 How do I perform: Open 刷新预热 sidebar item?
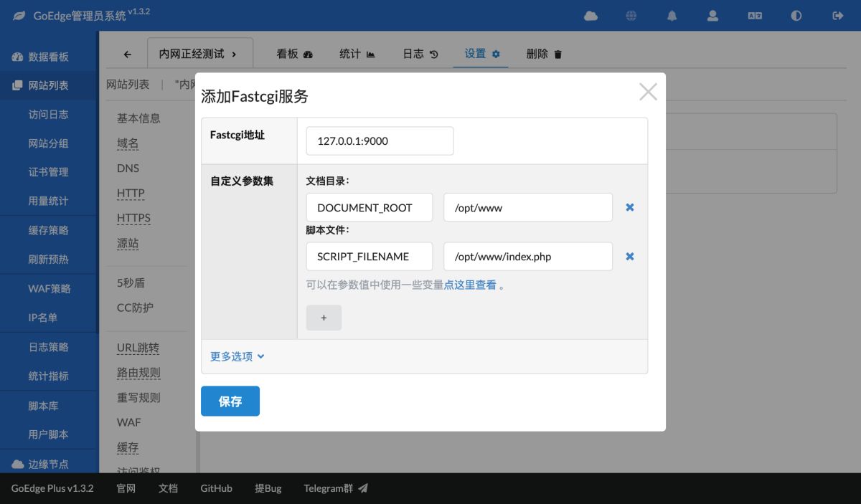pos(49,259)
